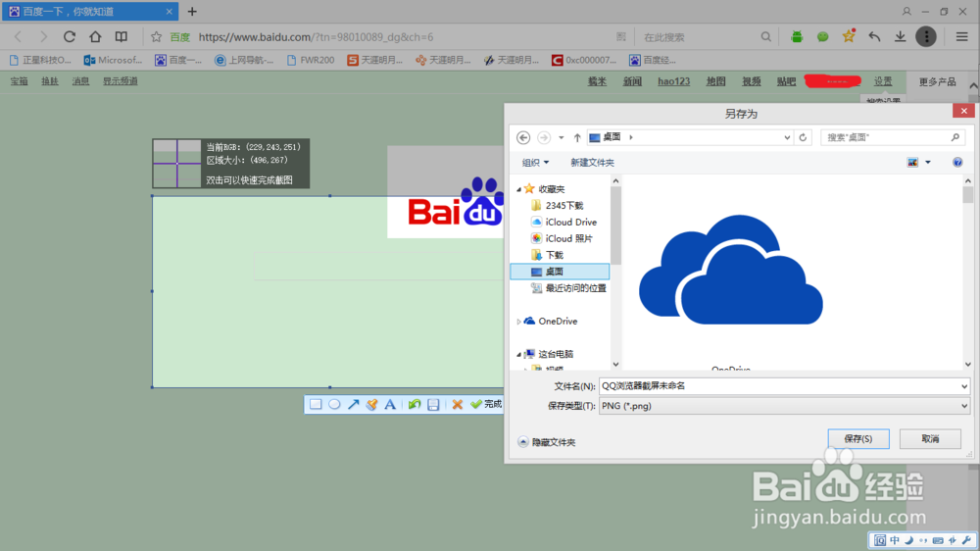Select the brush tool in screenshot toolbar
980x551 pixels.
coord(371,404)
